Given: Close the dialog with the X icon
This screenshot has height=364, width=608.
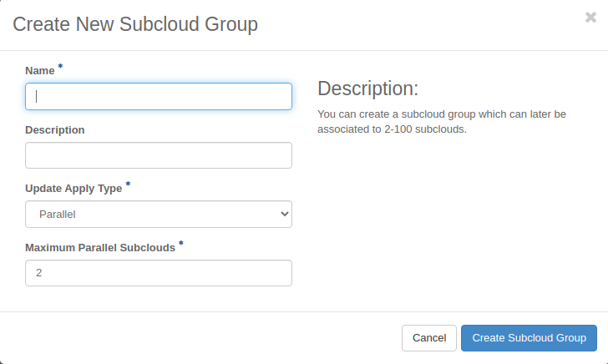Looking at the screenshot, I should [590, 18].
